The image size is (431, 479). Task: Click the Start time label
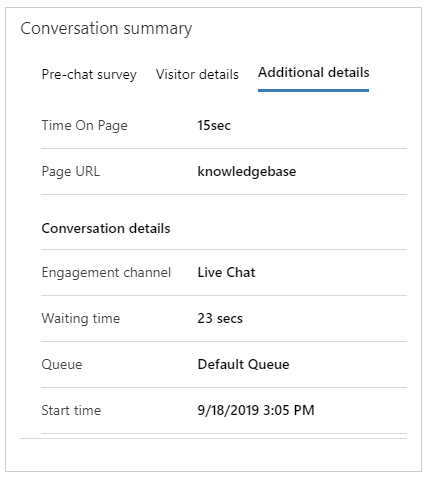tap(71, 410)
